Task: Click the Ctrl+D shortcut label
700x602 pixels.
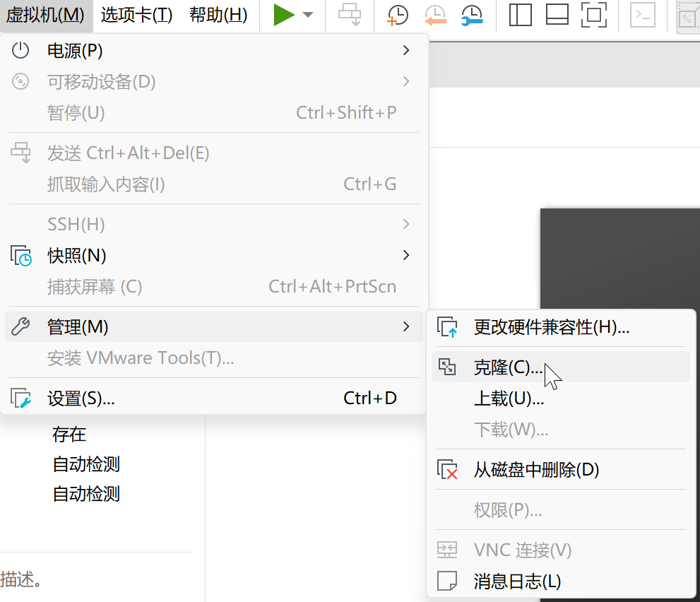Action: tap(369, 398)
